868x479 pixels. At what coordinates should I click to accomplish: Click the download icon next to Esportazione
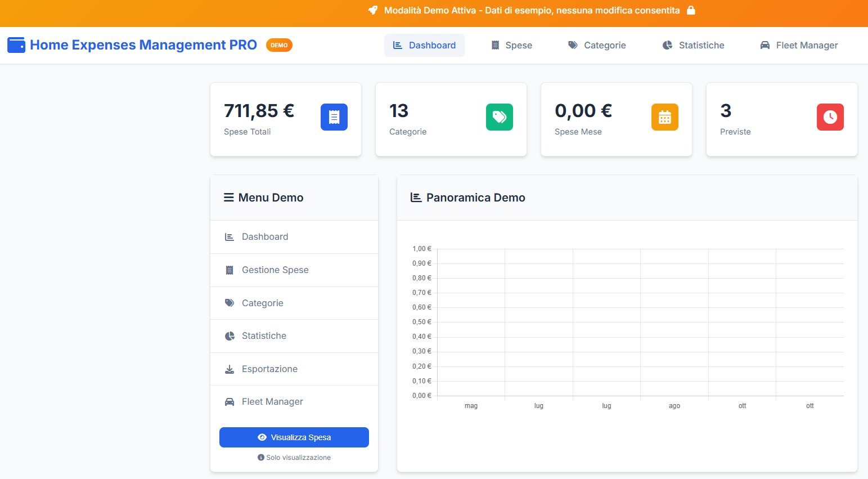click(x=230, y=369)
